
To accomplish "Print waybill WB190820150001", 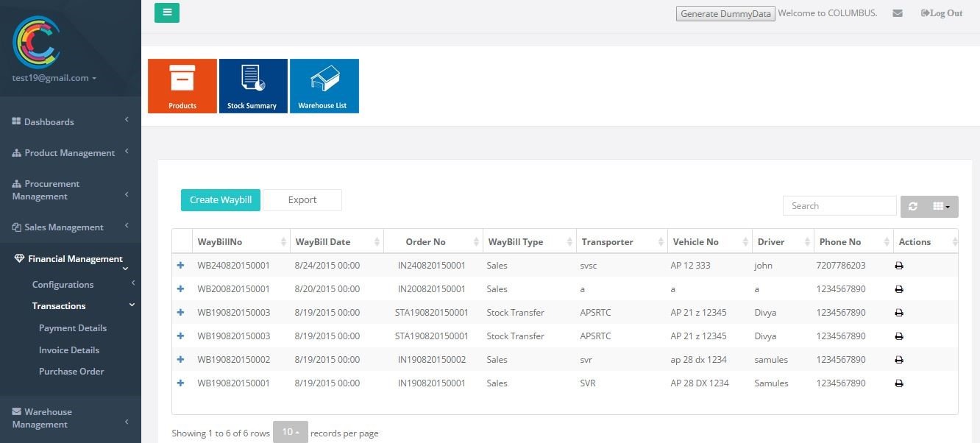I will [x=899, y=383].
